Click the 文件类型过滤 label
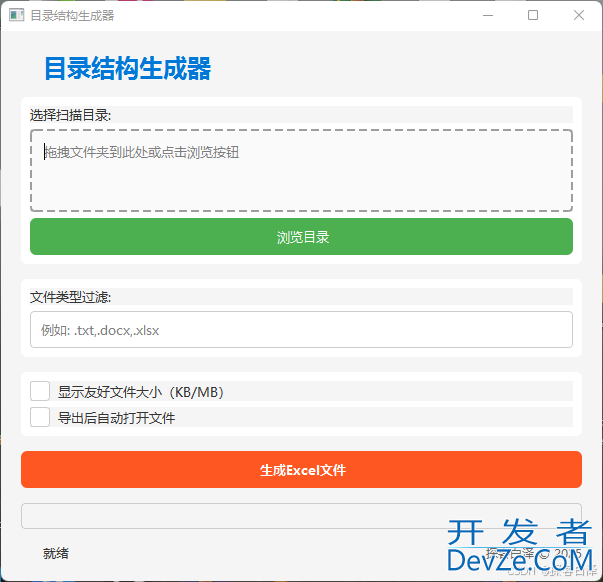The image size is (603, 582). pyautogui.click(x=70, y=297)
